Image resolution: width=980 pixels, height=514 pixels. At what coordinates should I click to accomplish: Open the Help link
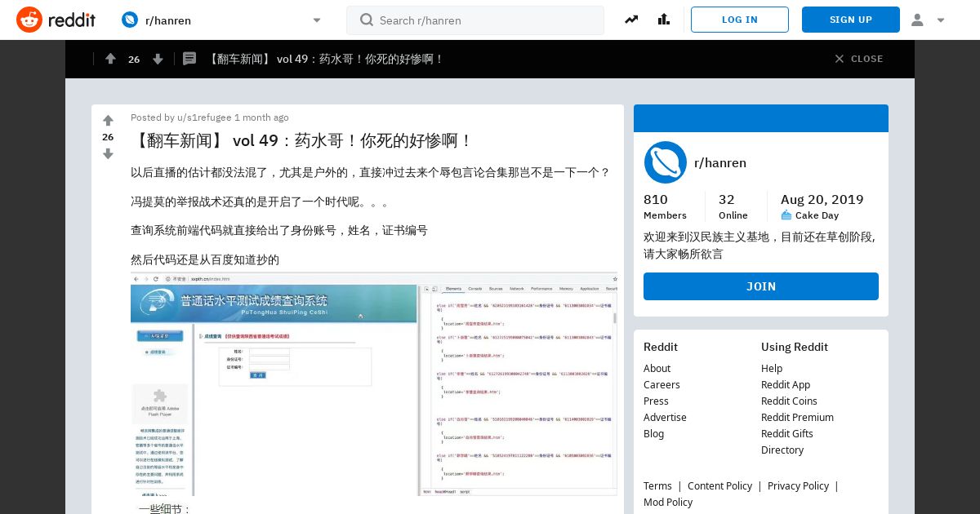[772, 368]
